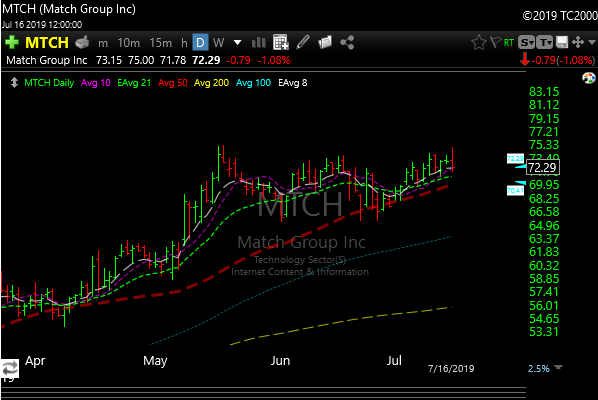The width and height of the screenshot is (598, 400).
Task: Click the 'May' label on time axis
Action: 155,361
